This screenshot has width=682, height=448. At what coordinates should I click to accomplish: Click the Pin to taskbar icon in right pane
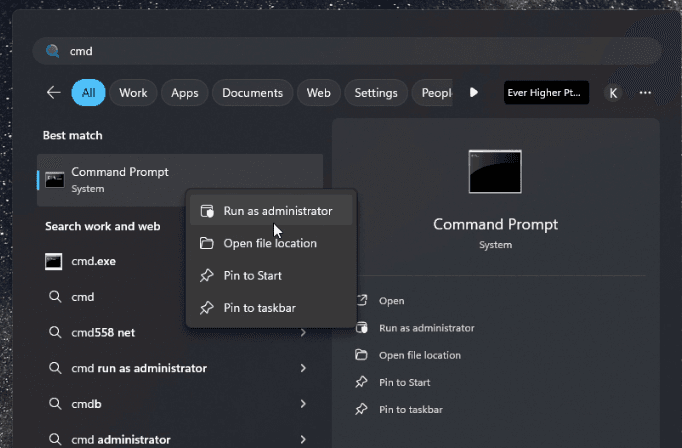coord(361,409)
